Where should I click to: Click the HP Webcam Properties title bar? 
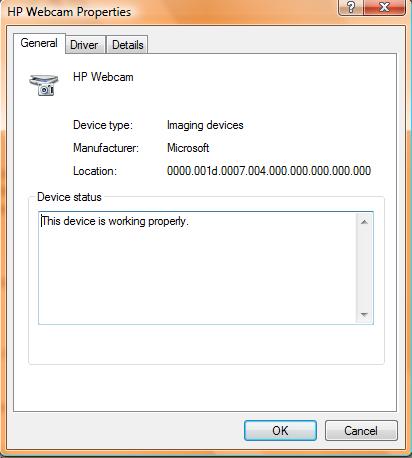[x=167, y=12]
